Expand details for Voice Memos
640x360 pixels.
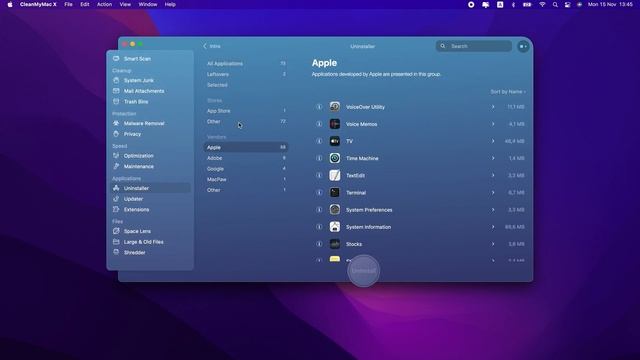[x=493, y=124]
